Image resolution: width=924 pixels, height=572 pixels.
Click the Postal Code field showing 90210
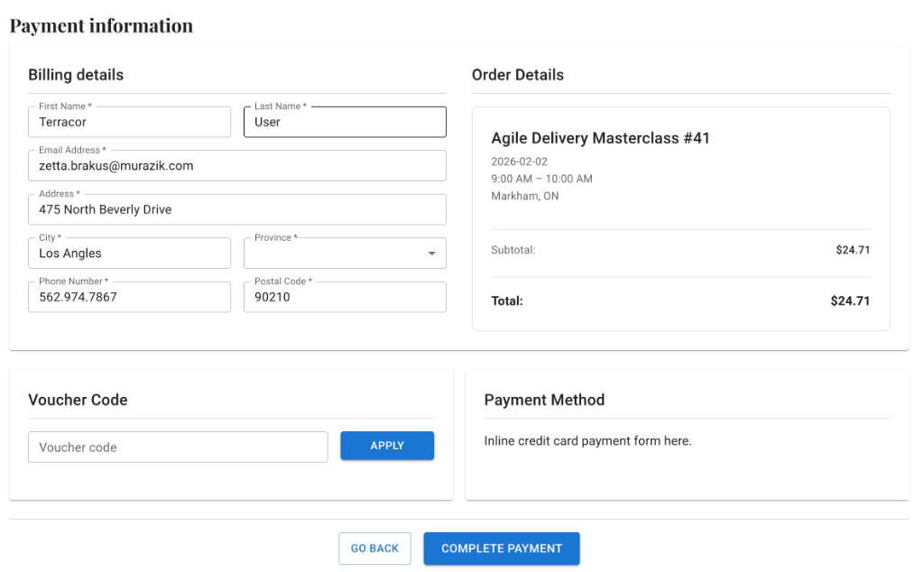(345, 297)
